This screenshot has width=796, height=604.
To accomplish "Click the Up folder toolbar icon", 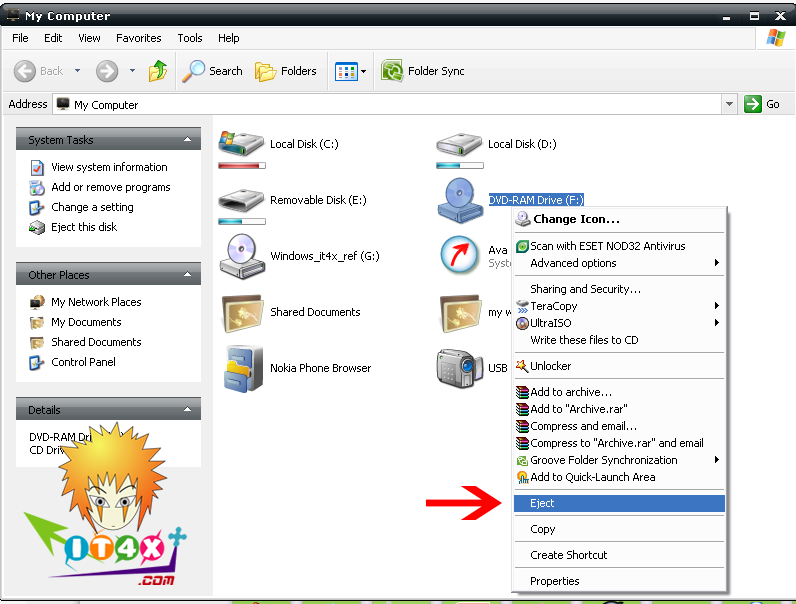I will (x=158, y=71).
